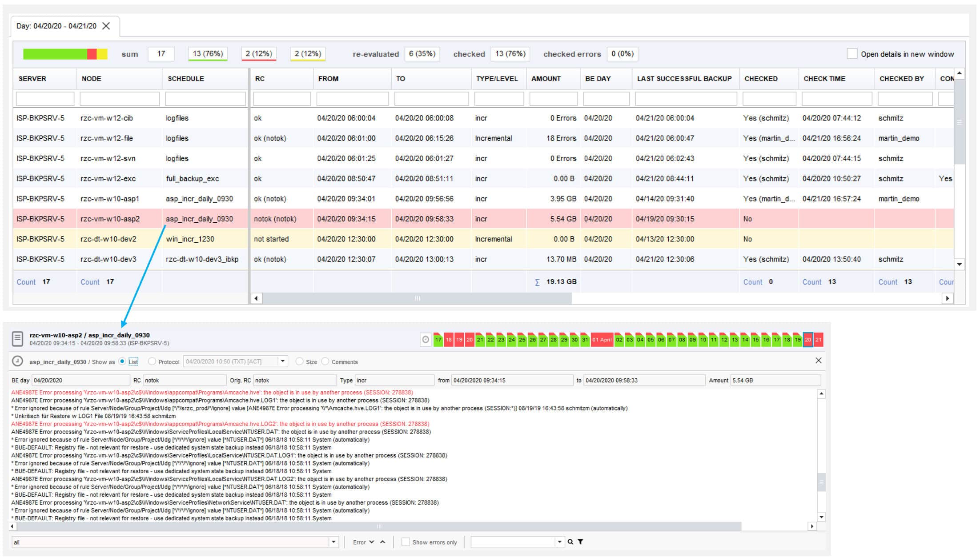Open the protocol date dropdown

click(x=283, y=361)
